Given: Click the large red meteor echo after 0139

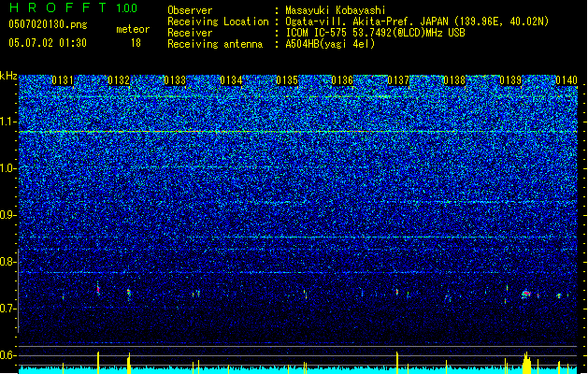Looking at the screenshot, I should pyautogui.click(x=526, y=293).
